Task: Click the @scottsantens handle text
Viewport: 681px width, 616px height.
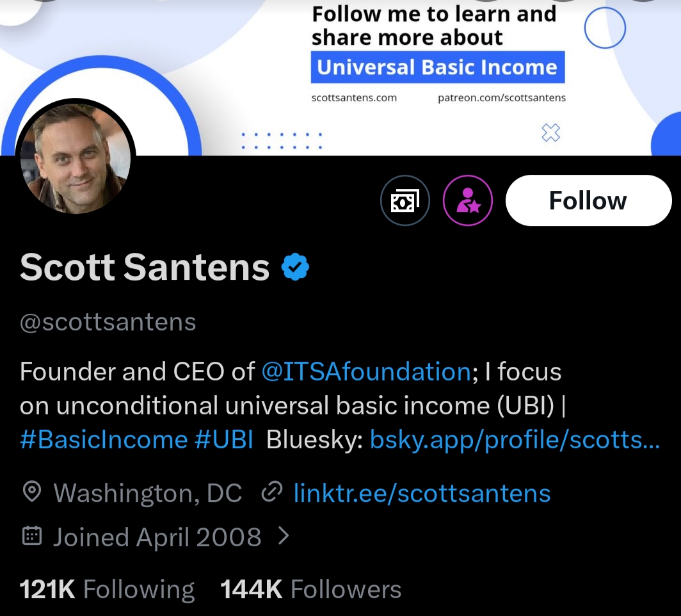Action: pos(108,321)
